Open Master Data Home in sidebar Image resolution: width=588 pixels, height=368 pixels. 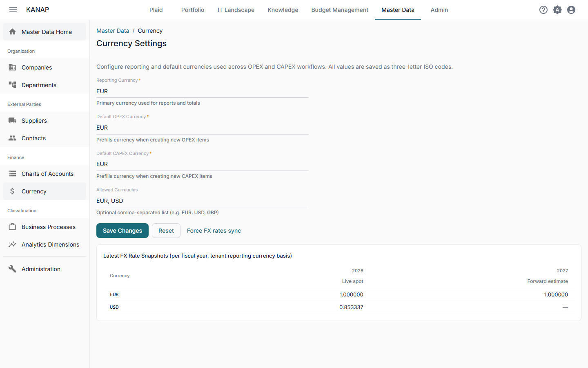click(47, 32)
